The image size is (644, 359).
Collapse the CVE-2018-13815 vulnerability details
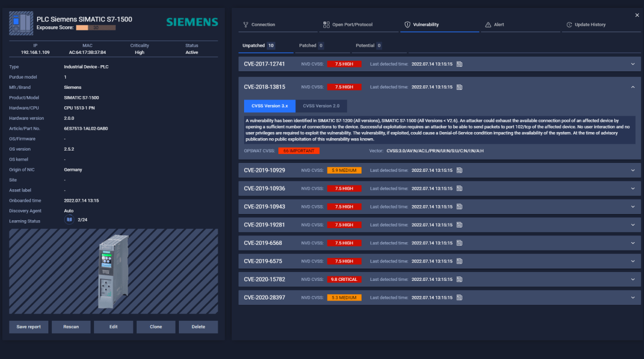click(x=633, y=87)
